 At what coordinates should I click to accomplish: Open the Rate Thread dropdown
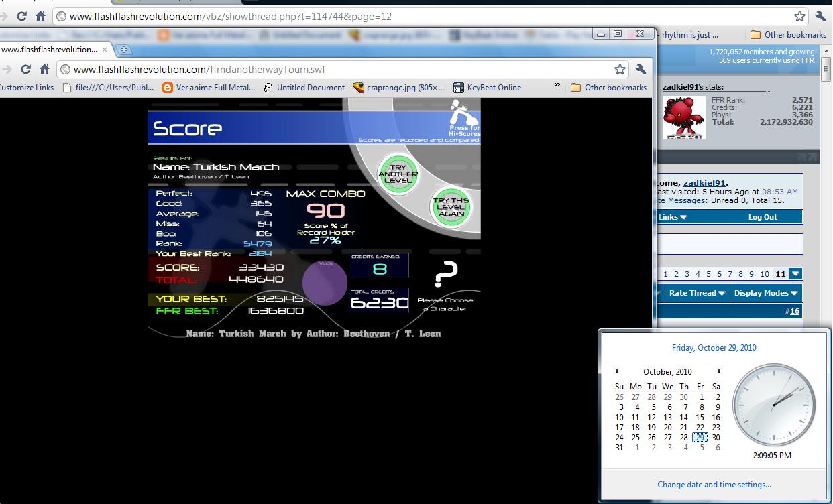click(x=698, y=293)
